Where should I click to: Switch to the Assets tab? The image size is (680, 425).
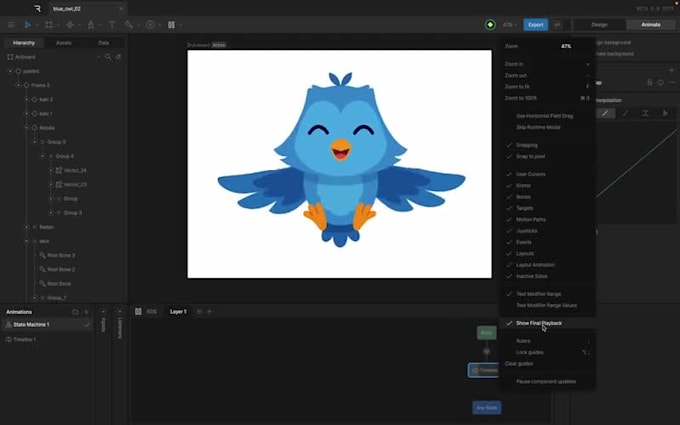(64, 43)
